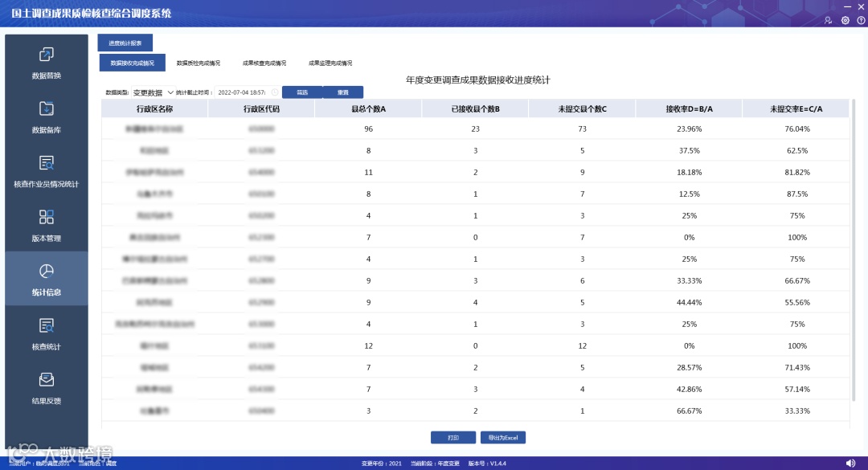The width and height of the screenshot is (868, 470).
Task: Switch to the 成果核查完成情况 tab
Action: point(264,63)
